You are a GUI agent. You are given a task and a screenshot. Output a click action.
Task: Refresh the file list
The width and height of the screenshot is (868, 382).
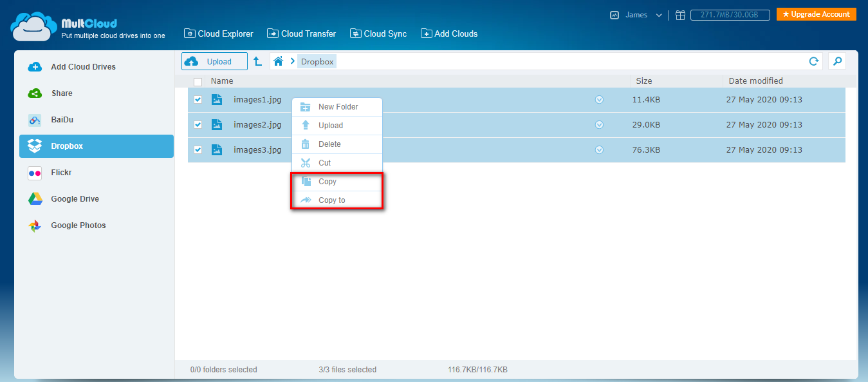[x=814, y=61]
